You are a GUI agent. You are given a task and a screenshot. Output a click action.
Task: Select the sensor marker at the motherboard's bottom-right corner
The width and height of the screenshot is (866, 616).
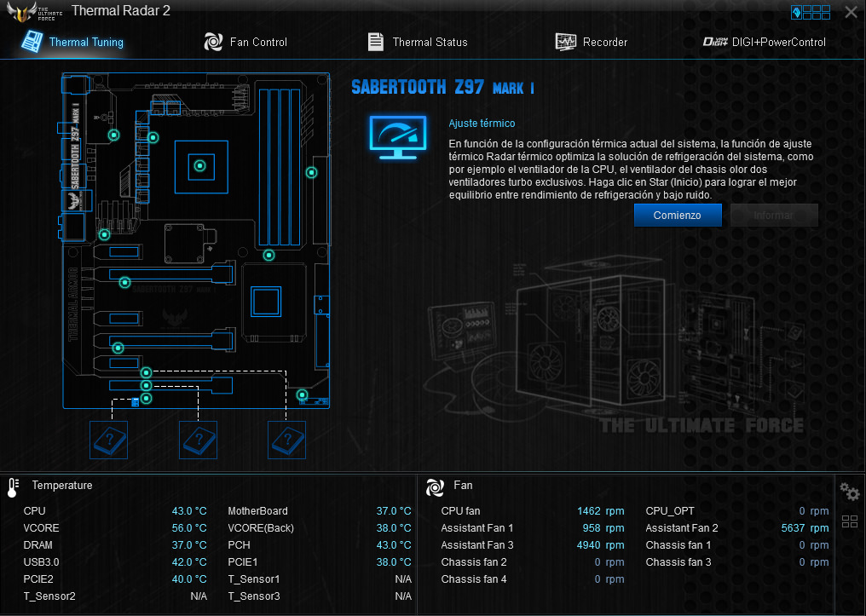(x=302, y=395)
